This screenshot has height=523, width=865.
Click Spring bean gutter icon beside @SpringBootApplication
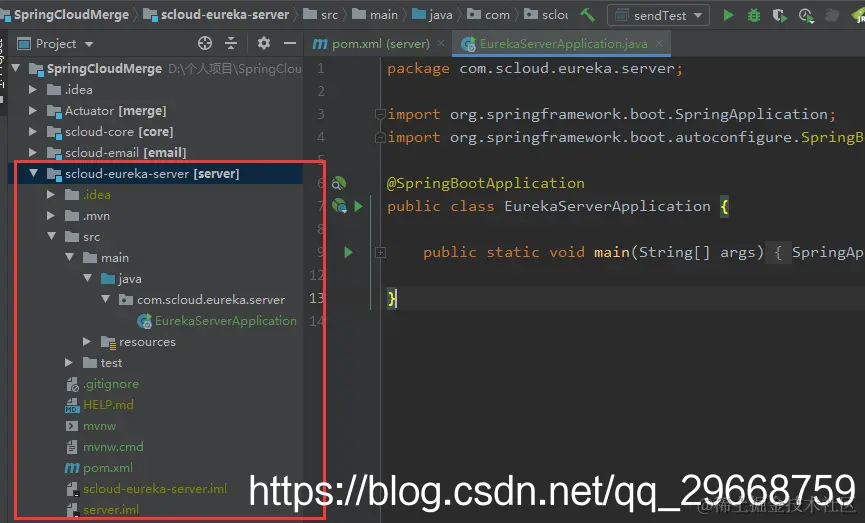(339, 183)
